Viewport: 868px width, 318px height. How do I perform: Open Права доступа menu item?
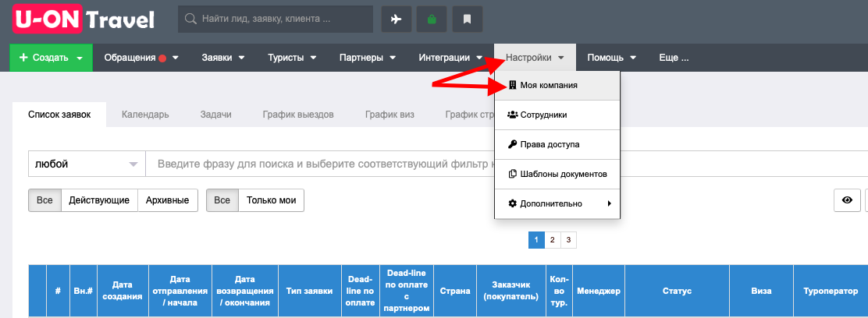click(x=557, y=144)
